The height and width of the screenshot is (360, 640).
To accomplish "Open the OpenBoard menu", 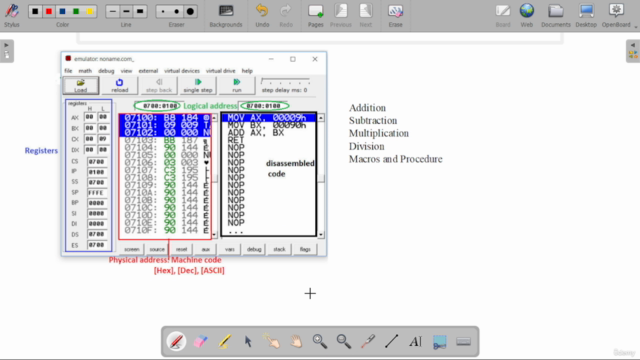I will 616,15.
